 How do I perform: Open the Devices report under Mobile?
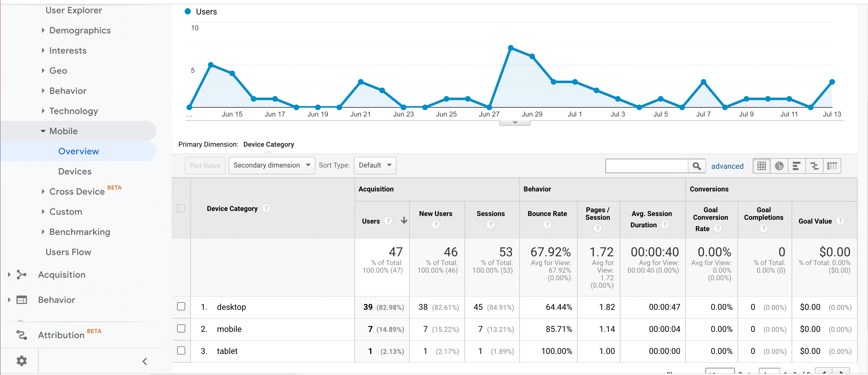click(75, 171)
